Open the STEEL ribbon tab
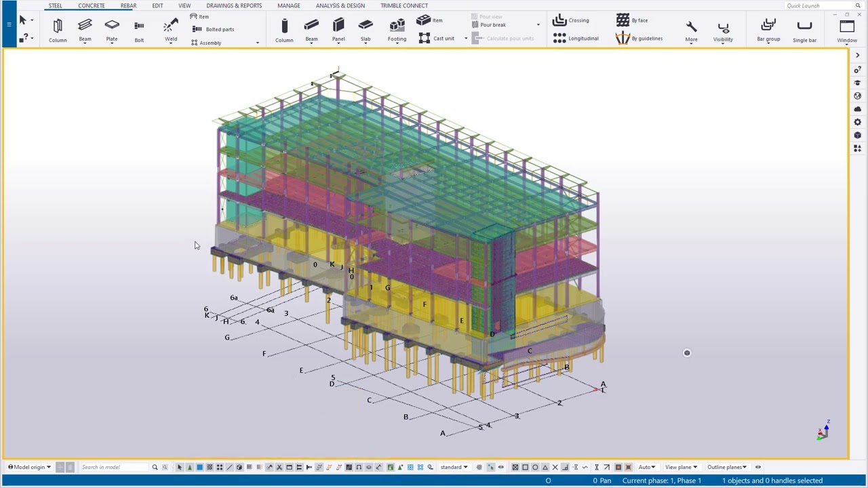Screen dimensions: 868x488 (x=55, y=5)
